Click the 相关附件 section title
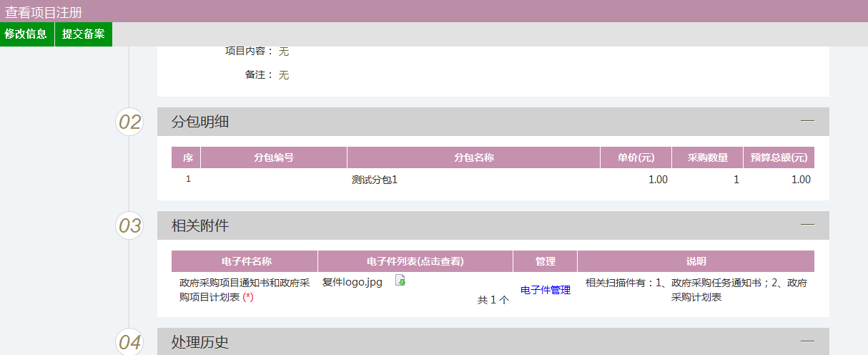The height and width of the screenshot is (355, 868). (200, 225)
